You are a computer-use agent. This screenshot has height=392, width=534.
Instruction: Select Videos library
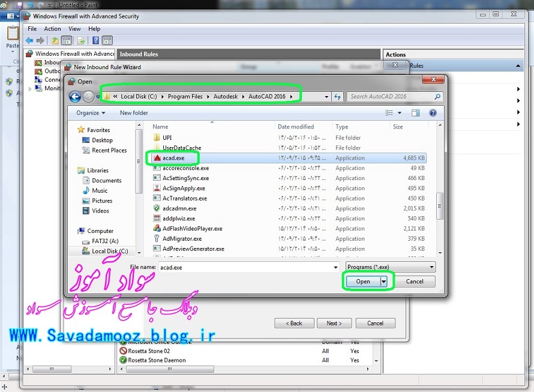click(x=100, y=211)
